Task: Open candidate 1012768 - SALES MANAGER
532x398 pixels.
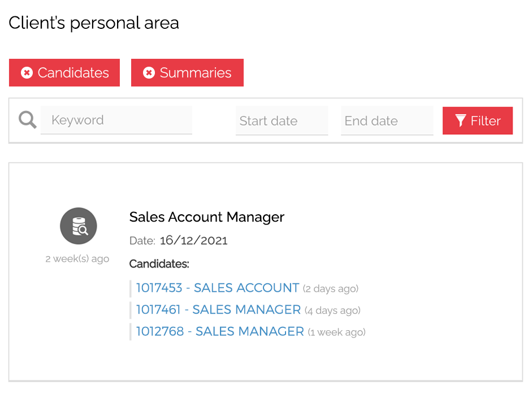Action: pos(220,332)
